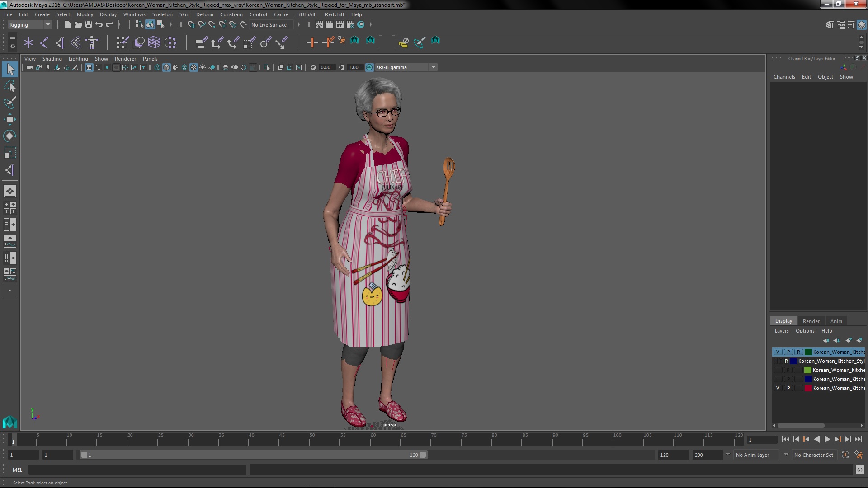Click the HumanIK character shelf icon
This screenshot has height=488, width=868.
[x=92, y=42]
